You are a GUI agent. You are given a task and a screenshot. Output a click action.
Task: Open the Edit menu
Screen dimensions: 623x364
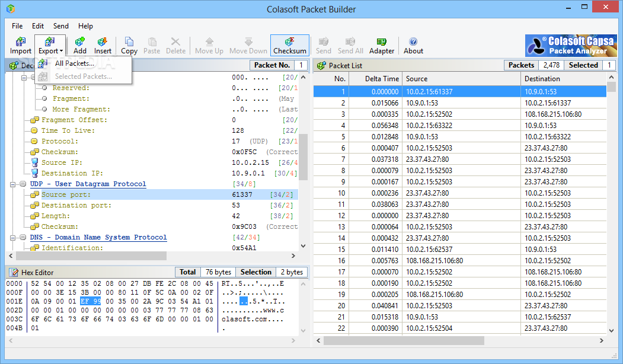pos(38,26)
